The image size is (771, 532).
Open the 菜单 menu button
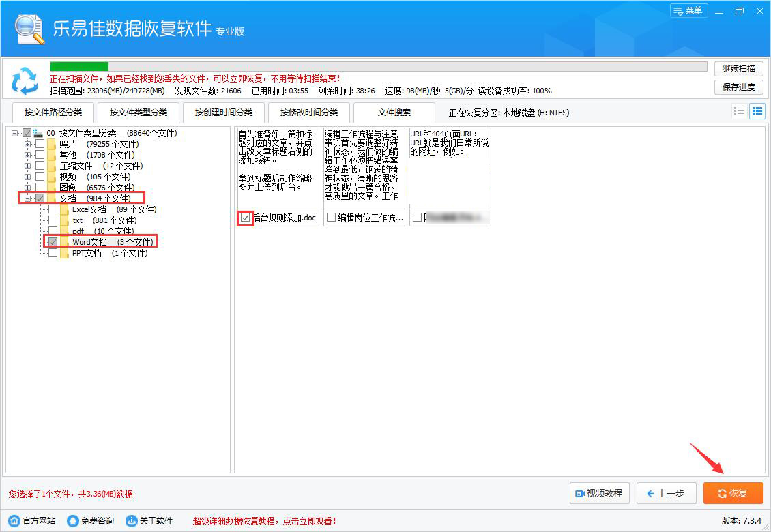688,11
